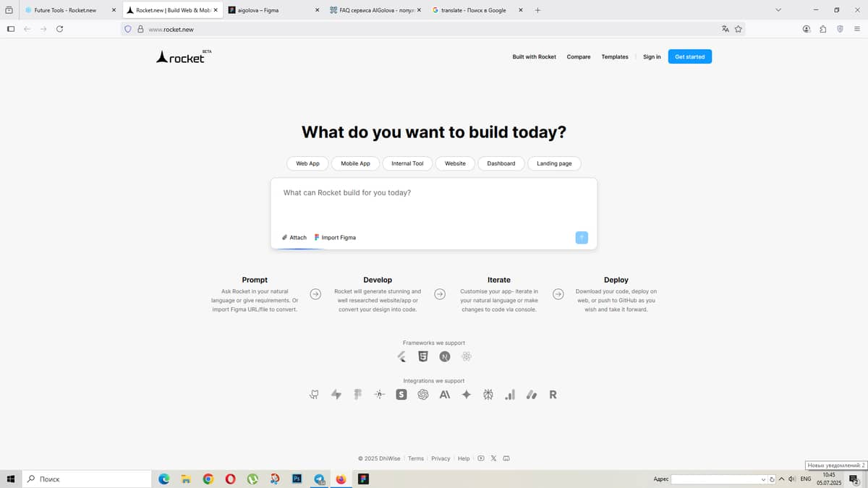Image resolution: width=868 pixels, height=488 pixels.
Task: Open the Templates menu item
Action: tap(615, 56)
